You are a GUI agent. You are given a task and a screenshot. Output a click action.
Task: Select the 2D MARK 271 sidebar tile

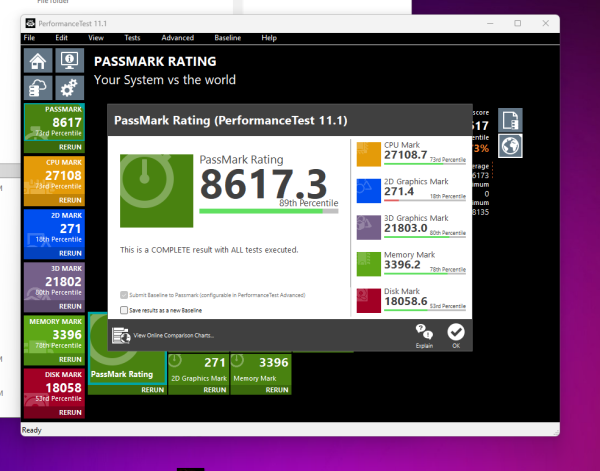[x=54, y=229]
